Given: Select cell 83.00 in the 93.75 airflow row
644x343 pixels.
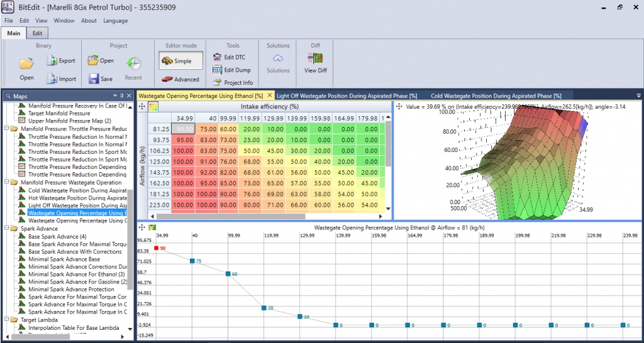Looking at the screenshot, I should 206,140.
